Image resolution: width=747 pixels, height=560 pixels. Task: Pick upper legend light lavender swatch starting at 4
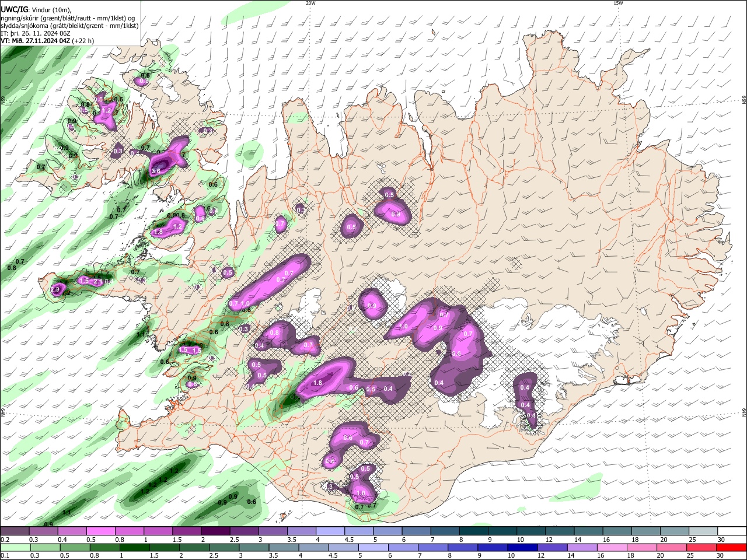click(330, 531)
